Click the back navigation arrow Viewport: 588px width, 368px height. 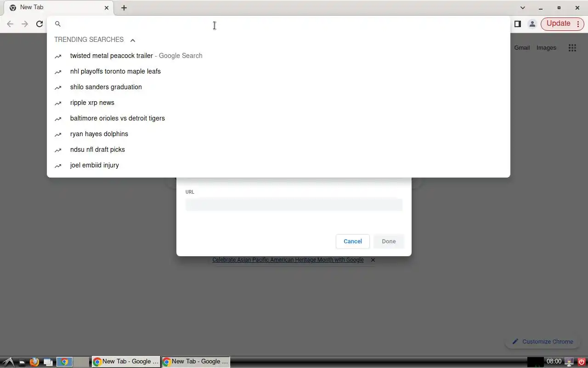[10, 24]
